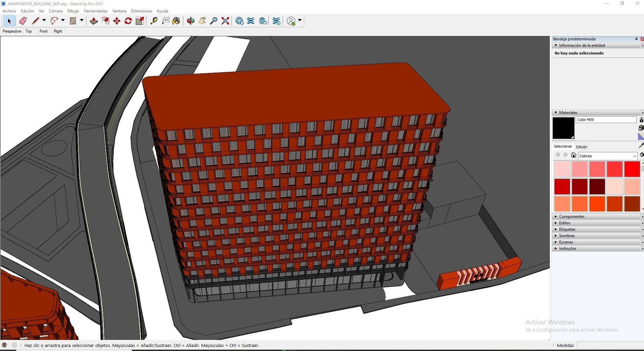Open the account icon dropdown arrow
644x351 pixels.
pyautogui.click(x=300, y=21)
